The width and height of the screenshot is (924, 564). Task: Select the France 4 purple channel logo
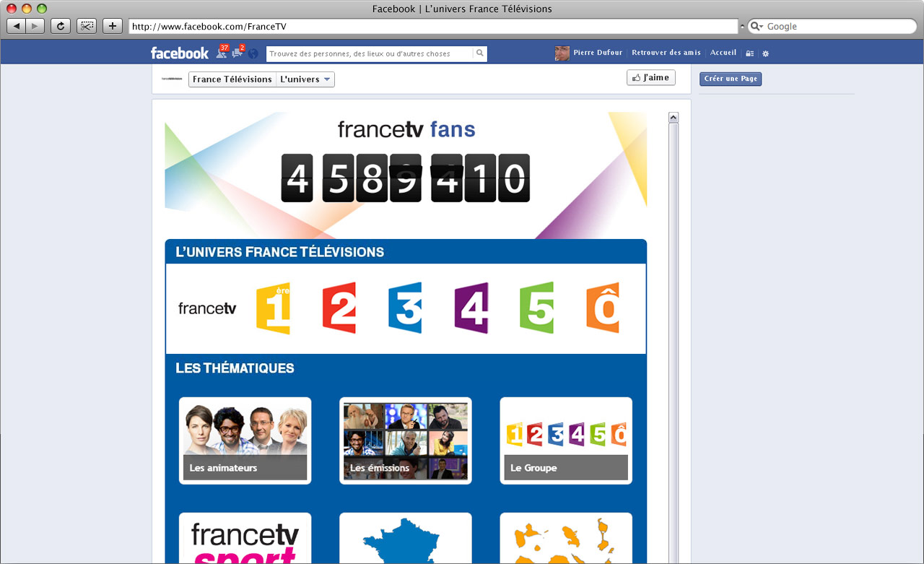pyautogui.click(x=471, y=308)
